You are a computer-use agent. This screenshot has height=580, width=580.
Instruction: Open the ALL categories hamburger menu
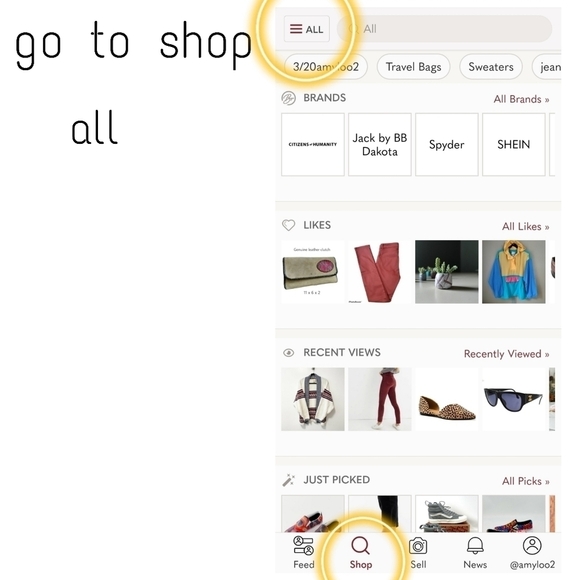click(x=307, y=29)
